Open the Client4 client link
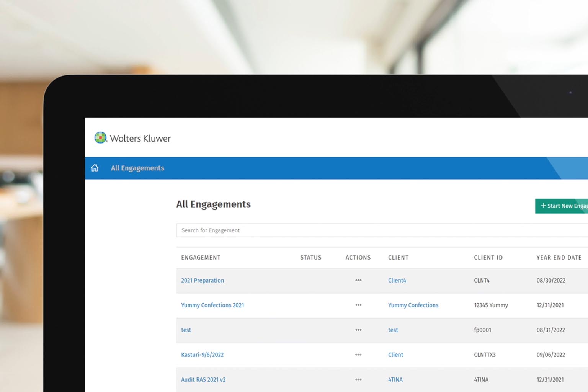The width and height of the screenshot is (588, 392). tap(397, 281)
